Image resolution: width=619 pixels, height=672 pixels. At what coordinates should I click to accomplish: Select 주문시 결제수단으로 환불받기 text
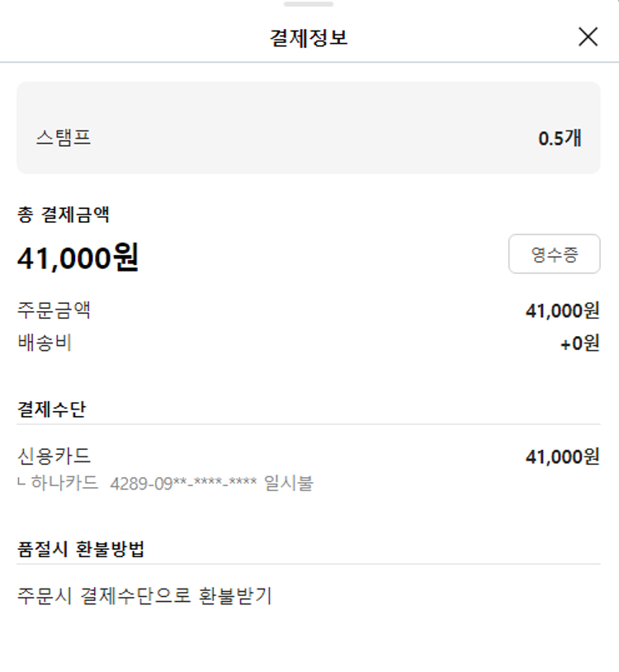(144, 595)
